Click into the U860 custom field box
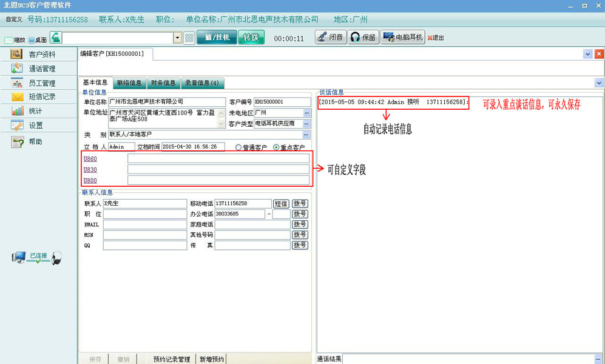The image size is (605, 364). pos(218,158)
